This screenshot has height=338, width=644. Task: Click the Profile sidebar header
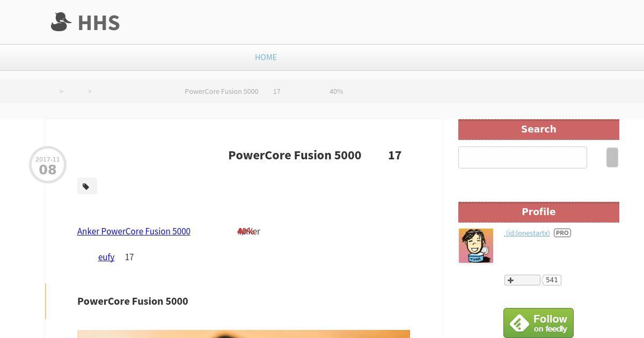click(x=539, y=212)
